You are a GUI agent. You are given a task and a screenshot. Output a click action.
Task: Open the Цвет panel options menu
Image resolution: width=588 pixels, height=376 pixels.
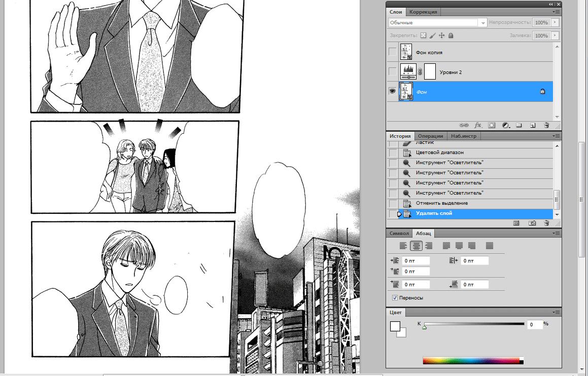point(557,312)
